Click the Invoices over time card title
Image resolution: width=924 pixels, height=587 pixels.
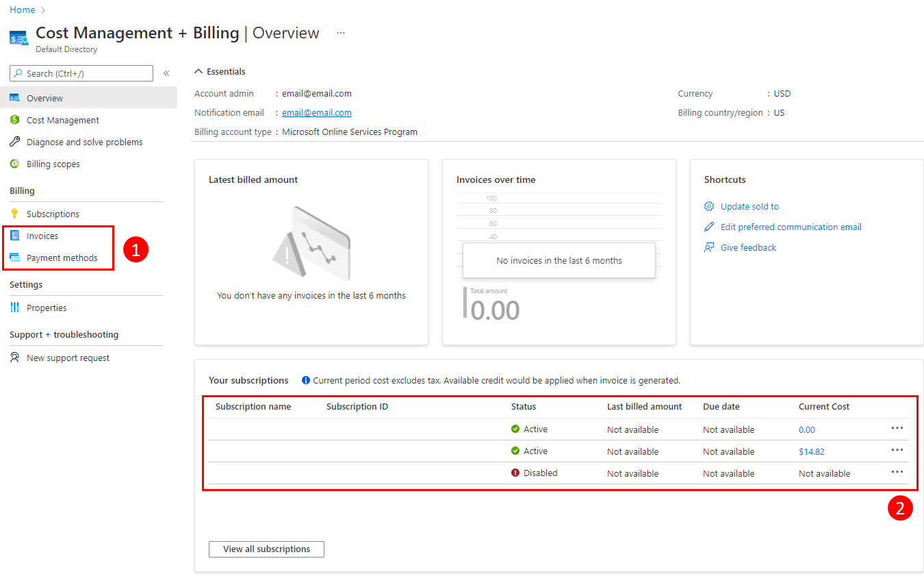(496, 179)
